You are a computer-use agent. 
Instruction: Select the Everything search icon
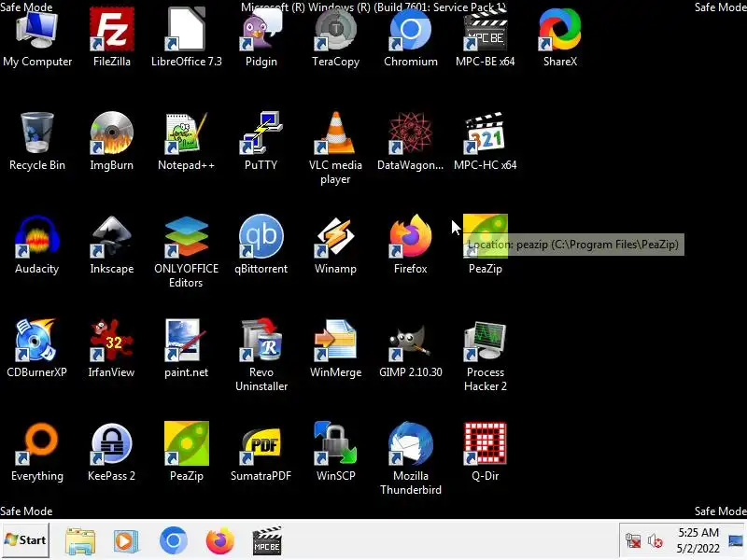click(x=37, y=443)
